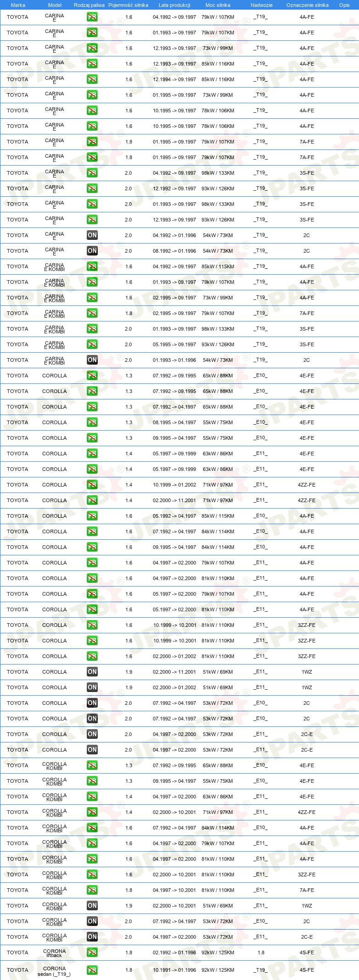Select the "12.1993 -> 09.1997" date for 85kW / 116KM
359x980 pixels.
[174, 64]
